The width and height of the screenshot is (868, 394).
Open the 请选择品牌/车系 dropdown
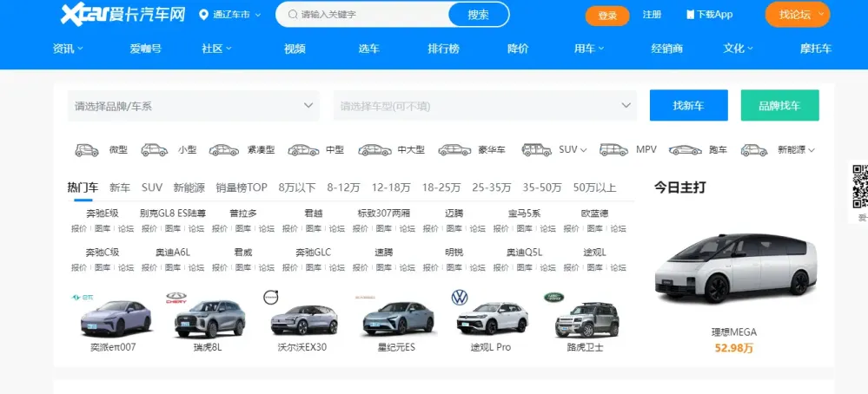(193, 106)
